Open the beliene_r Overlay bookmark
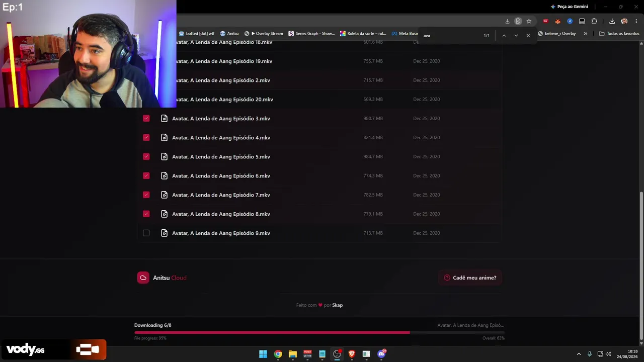 tap(557, 34)
